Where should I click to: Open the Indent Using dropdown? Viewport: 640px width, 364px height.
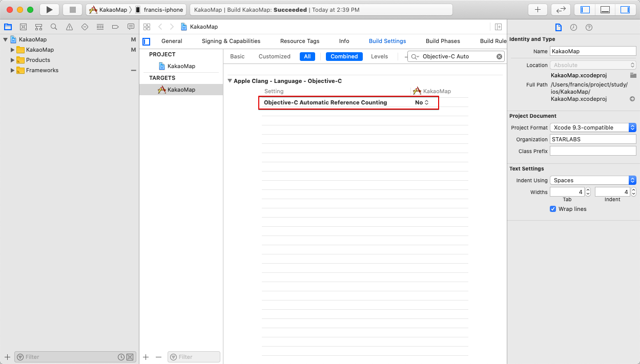[593, 180]
